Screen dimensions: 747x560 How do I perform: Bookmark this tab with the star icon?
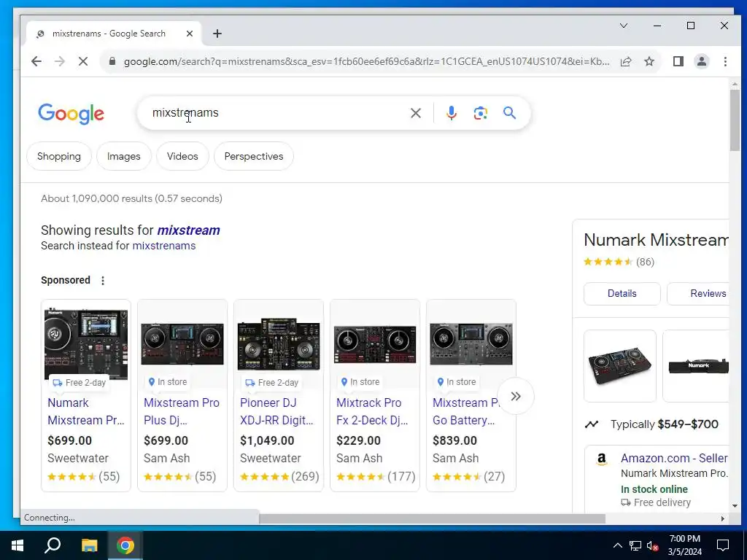649,61
